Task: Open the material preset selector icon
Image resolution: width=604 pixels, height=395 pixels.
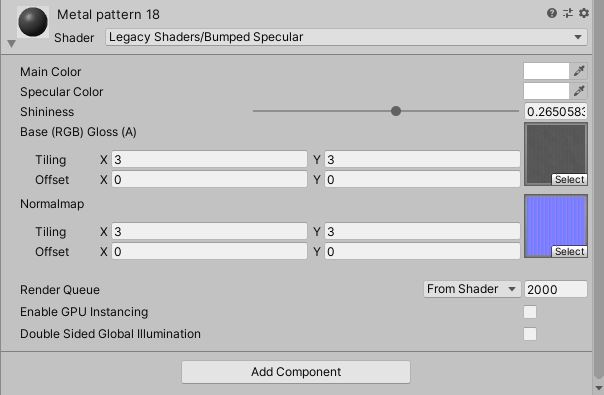Action: 568,13
